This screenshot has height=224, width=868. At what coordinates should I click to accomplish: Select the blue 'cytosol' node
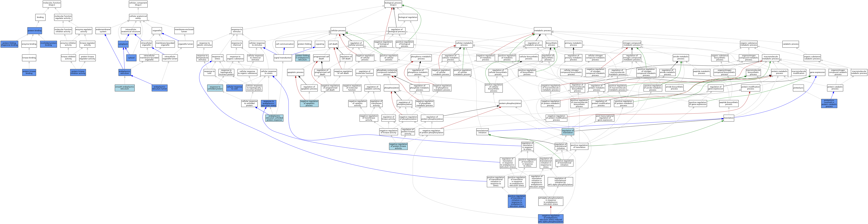[x=131, y=58]
